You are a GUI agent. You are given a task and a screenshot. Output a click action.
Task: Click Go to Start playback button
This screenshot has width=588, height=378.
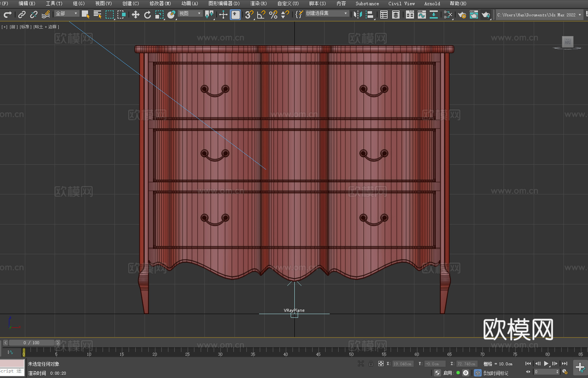528,364
